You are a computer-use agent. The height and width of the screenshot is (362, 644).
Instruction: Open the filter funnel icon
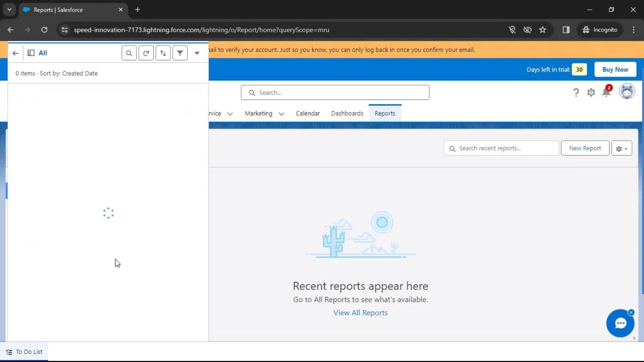180,53
